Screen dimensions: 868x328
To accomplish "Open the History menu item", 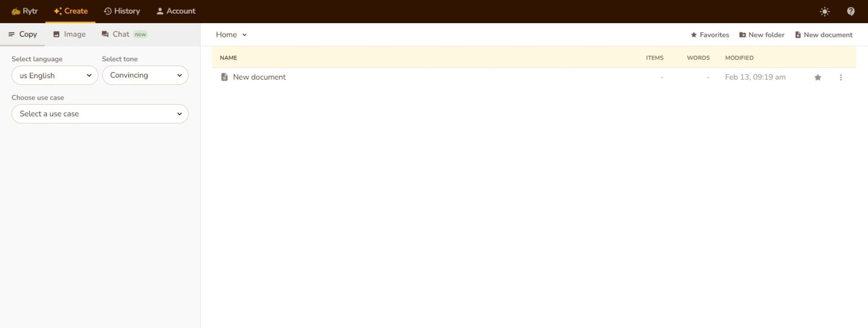I will coord(121,11).
